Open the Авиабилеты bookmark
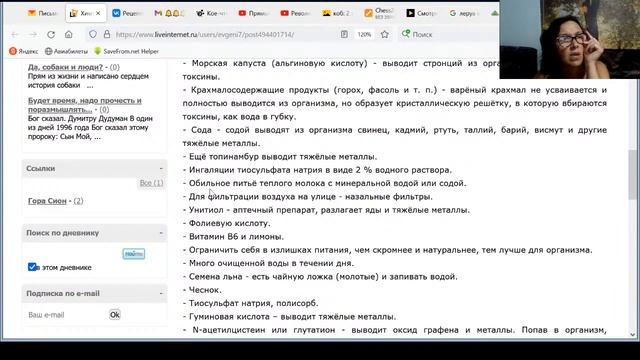Screen dimensions: 640x360 66,51
